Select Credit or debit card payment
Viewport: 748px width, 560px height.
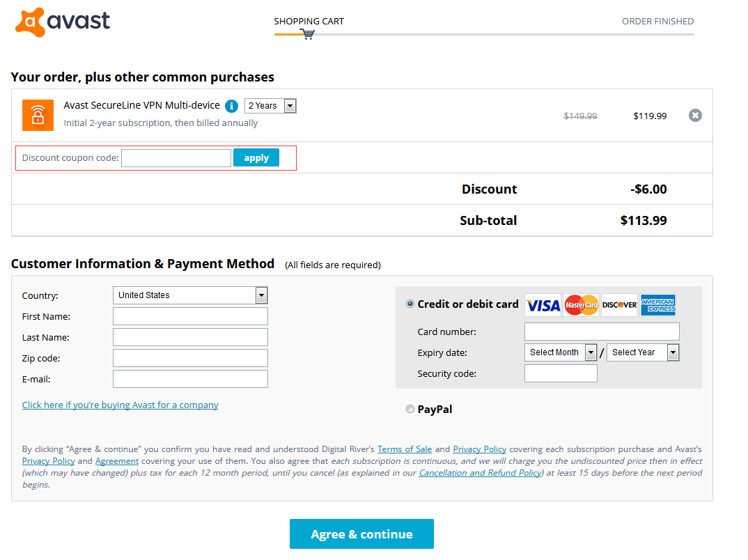tap(410, 304)
